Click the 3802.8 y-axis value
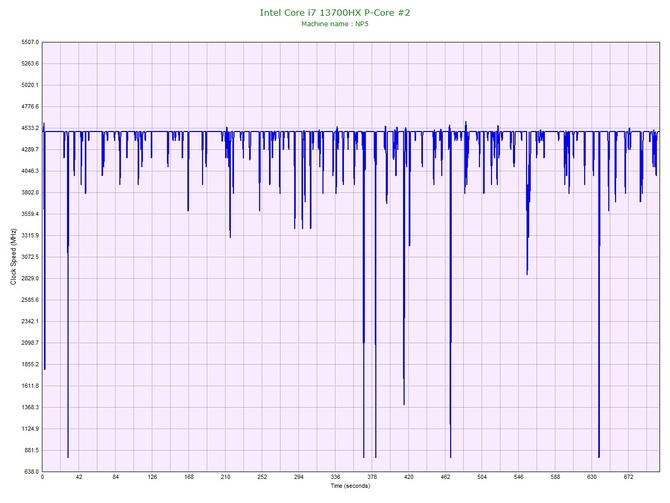The image size is (670, 503). 30,193
